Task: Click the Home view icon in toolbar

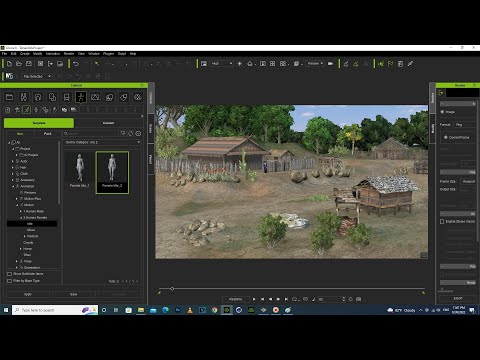Action: pyautogui.click(x=250, y=64)
